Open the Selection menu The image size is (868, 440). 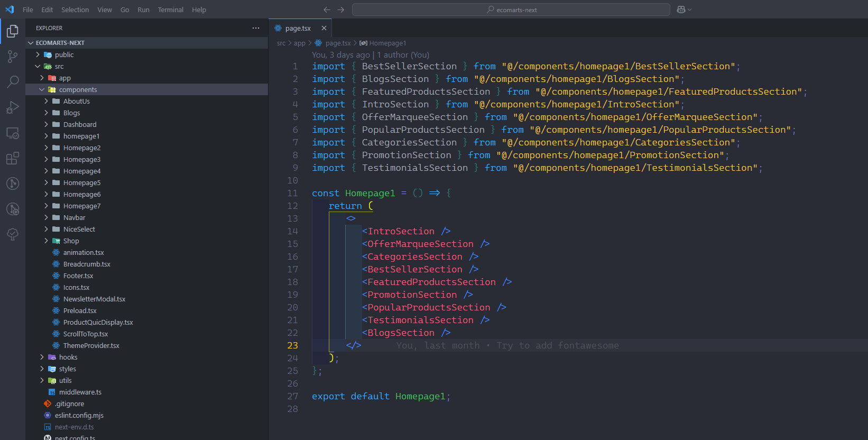click(x=75, y=10)
